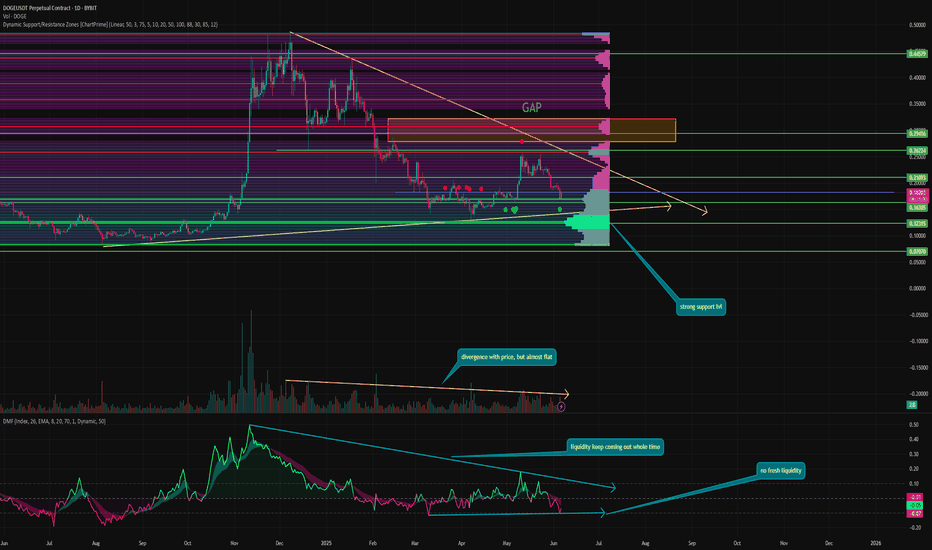Select the 'divergence with price, but almost flat' callout

(506, 357)
